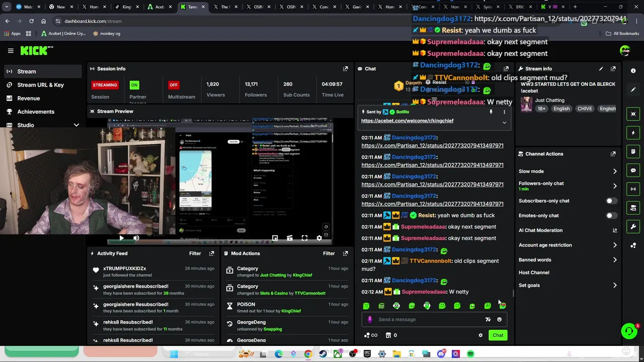Toggle theater mode in stream preview

(289, 238)
